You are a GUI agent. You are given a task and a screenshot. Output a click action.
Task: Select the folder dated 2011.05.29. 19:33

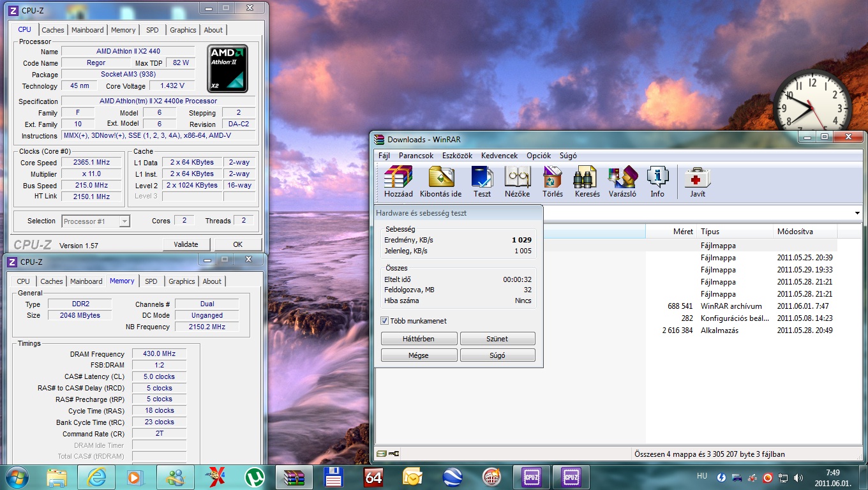606,270
